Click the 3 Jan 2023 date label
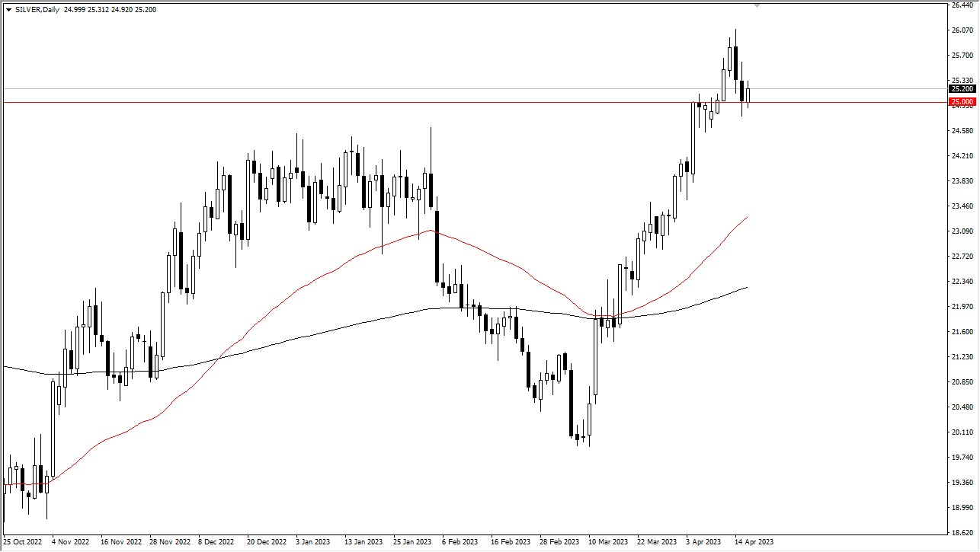 pyautogui.click(x=312, y=542)
